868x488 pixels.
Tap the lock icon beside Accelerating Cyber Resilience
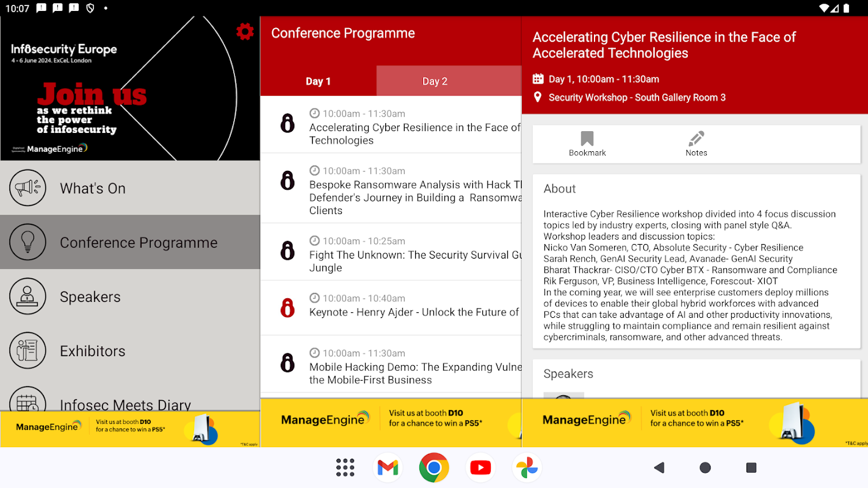point(288,123)
